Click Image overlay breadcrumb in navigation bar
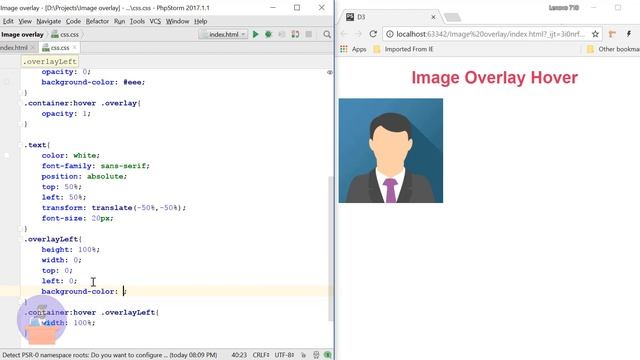 [x=22, y=35]
